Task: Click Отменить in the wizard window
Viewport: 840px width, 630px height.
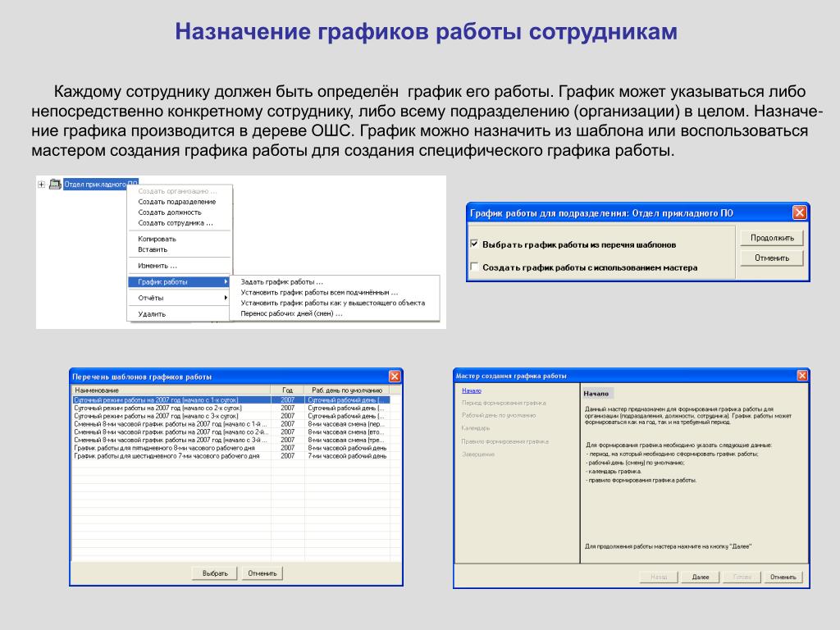Action: point(783,577)
